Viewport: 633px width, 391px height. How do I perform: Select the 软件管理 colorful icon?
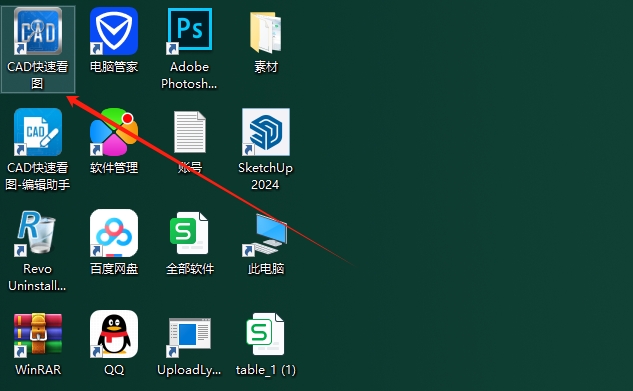[x=114, y=132]
